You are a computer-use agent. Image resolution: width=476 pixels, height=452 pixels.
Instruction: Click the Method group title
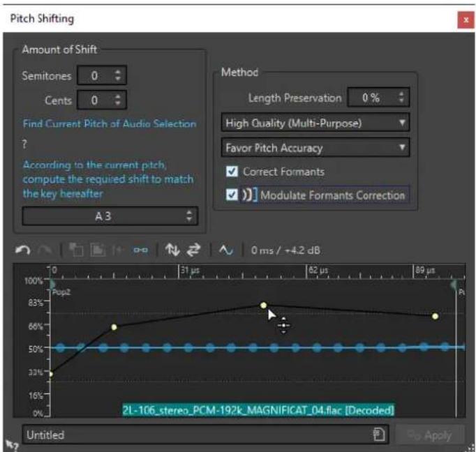[240, 73]
